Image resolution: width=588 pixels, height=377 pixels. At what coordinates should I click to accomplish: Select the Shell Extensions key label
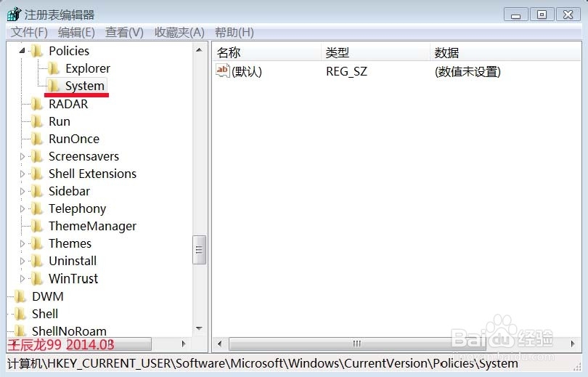pyautogui.click(x=92, y=174)
